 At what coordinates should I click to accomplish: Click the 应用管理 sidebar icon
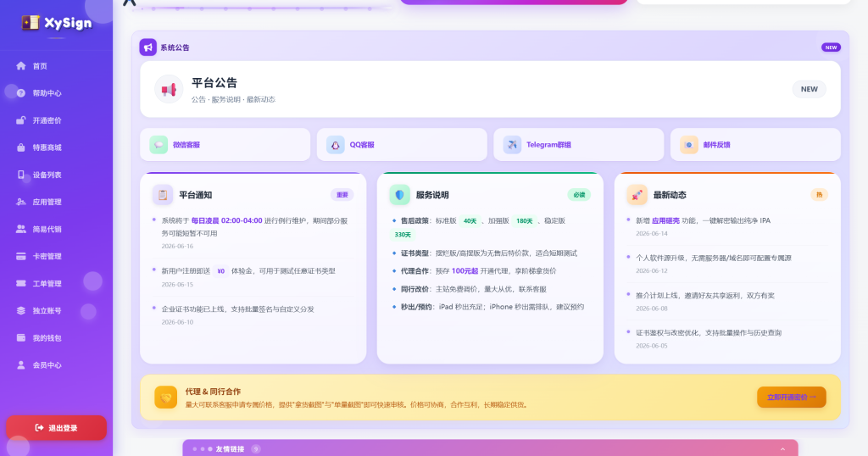tap(21, 202)
